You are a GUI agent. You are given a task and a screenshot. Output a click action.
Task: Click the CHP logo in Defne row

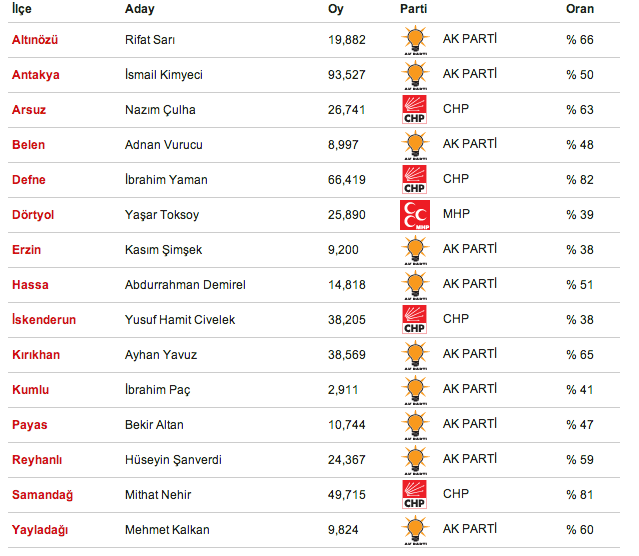tap(414, 180)
